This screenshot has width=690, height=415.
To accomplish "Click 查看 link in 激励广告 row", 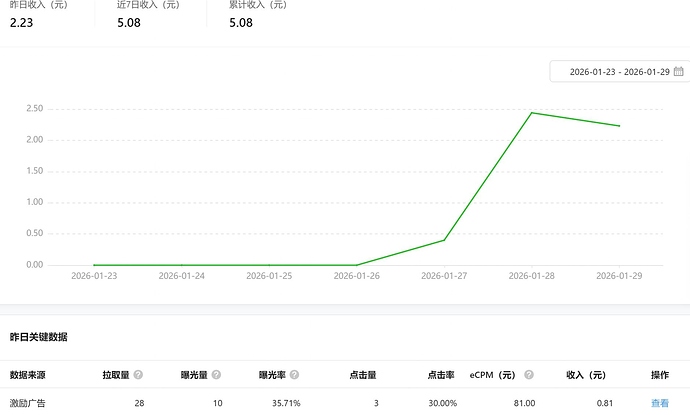I will coord(660,403).
